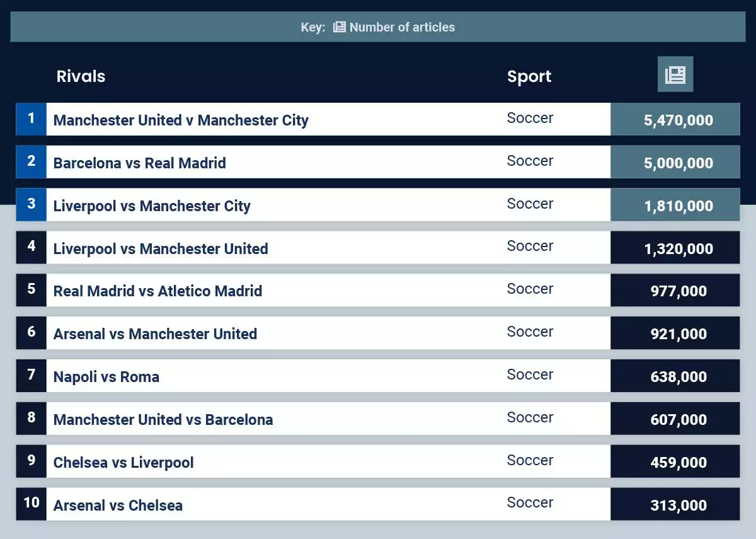Screen dimensions: 756x539
Task: Click Real Madrid vs Atletico Madrid
Action: coord(157,291)
